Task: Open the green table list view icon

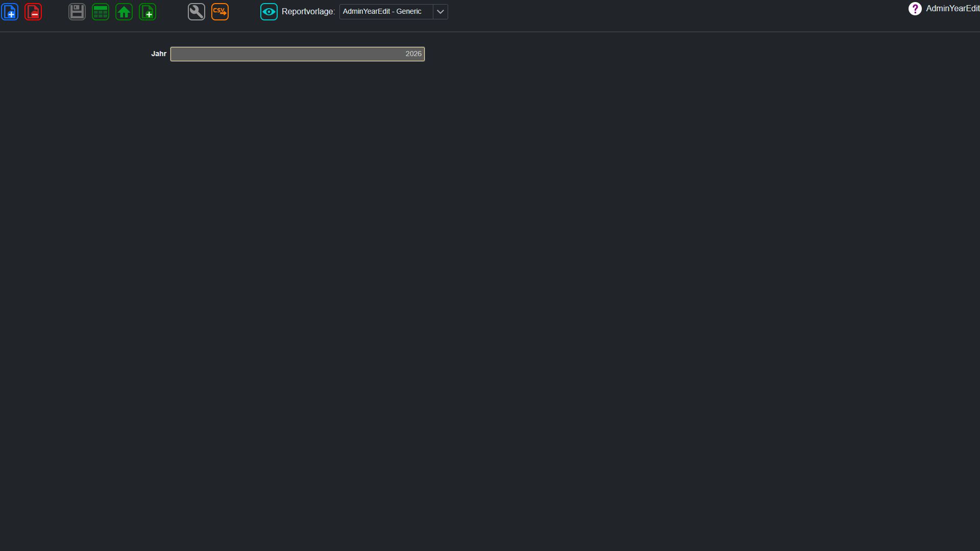Action: pyautogui.click(x=101, y=12)
